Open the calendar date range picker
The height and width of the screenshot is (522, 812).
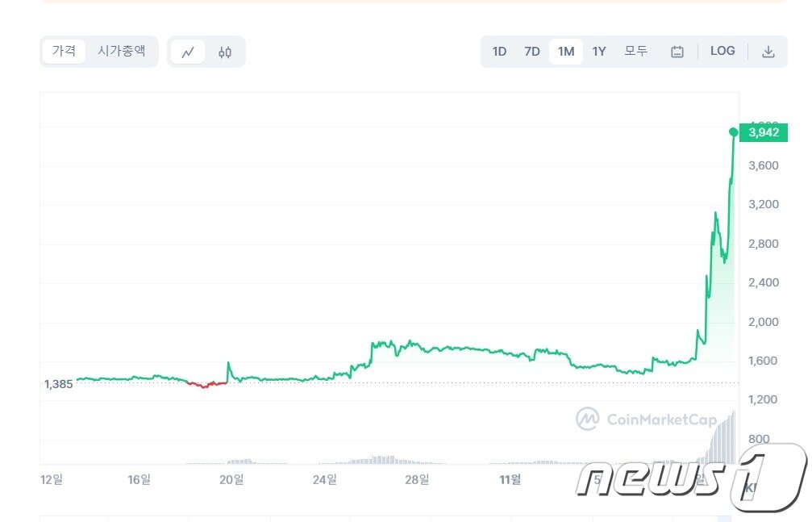677,52
